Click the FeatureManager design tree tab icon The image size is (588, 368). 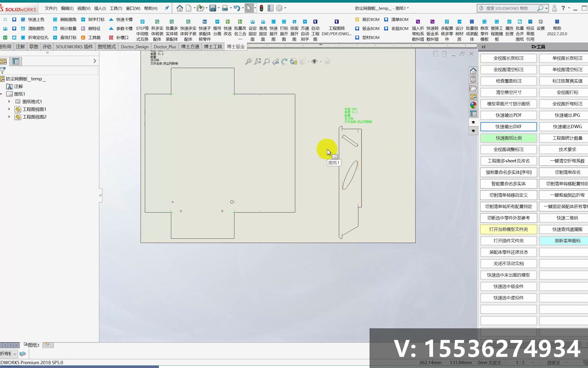pyautogui.click(x=4, y=61)
